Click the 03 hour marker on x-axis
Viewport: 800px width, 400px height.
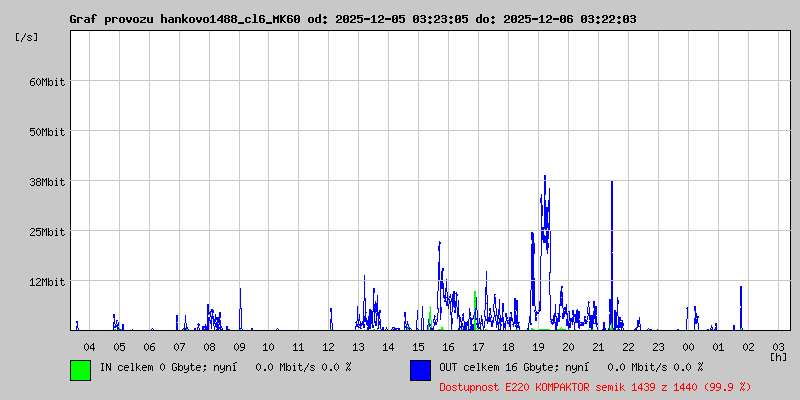778,346
